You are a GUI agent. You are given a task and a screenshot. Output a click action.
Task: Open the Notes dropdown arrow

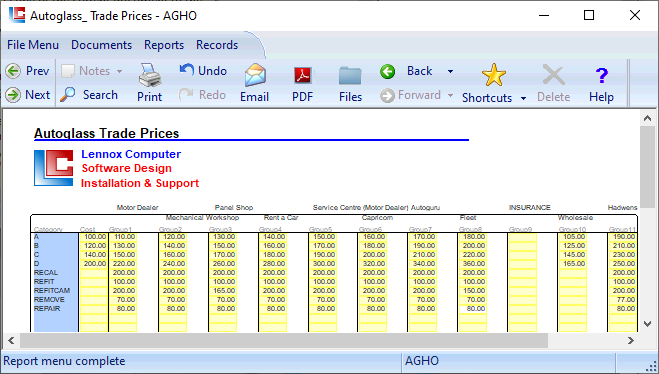(119, 71)
